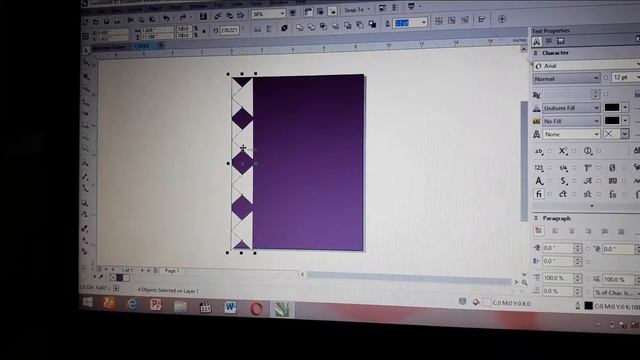
Task: Open Align and Distribute icon
Action: point(482,19)
